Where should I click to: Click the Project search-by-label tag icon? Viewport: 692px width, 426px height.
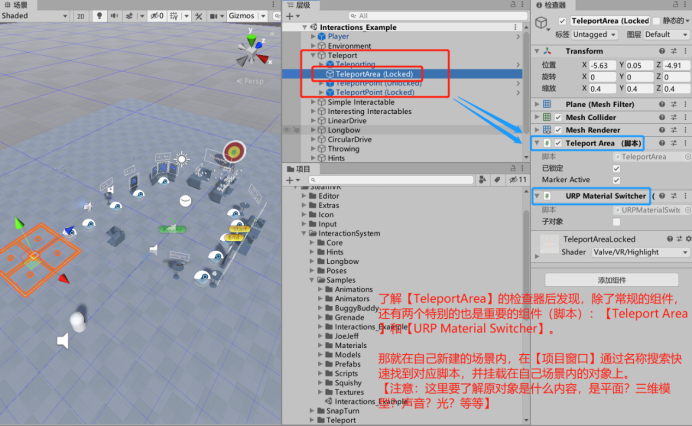pyautogui.click(x=497, y=180)
